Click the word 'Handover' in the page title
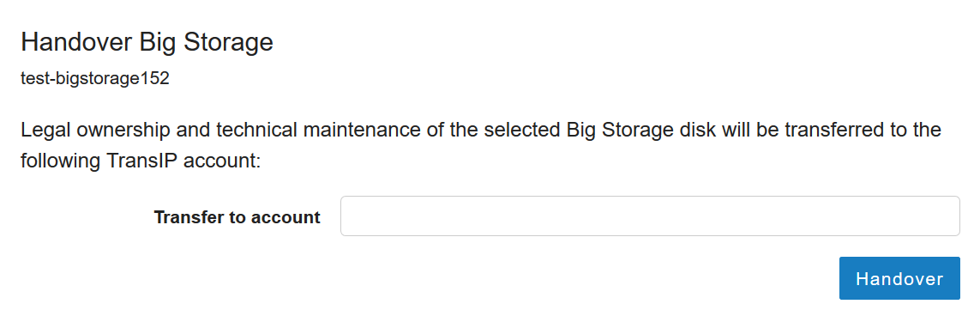Viewport: 980px width, 310px height. [x=76, y=42]
